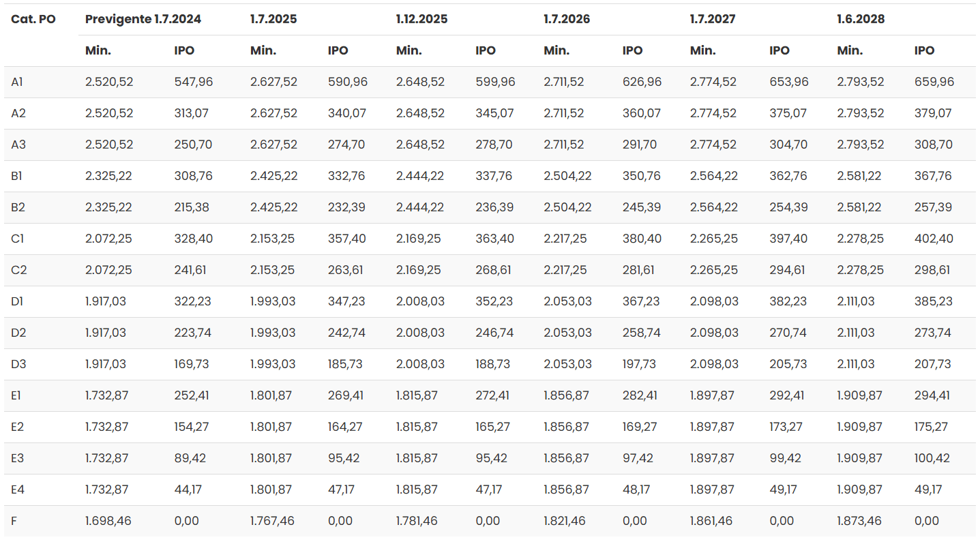Click A1 IPO value 547,96
This screenshot has width=980, height=542.
click(x=194, y=82)
